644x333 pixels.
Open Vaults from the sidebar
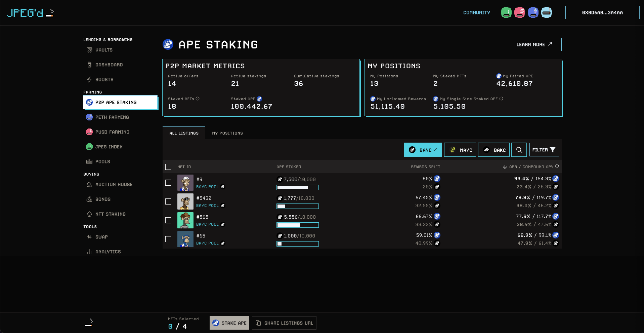click(x=104, y=50)
